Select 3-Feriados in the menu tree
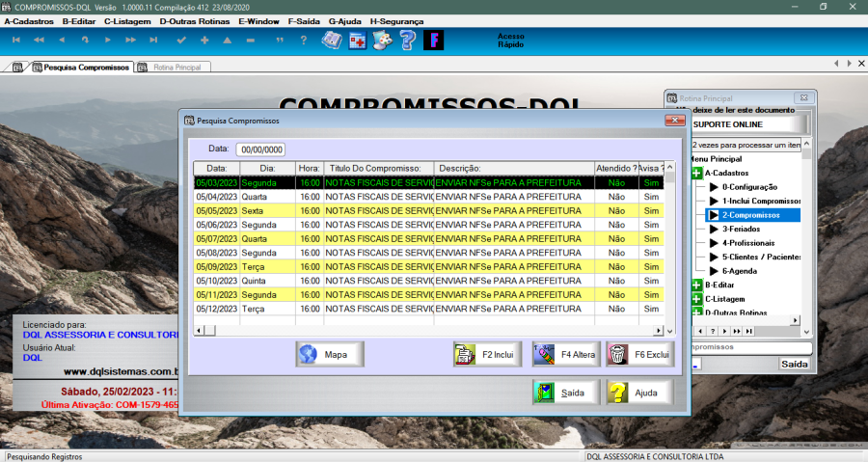This screenshot has width=868, height=462. 742,230
